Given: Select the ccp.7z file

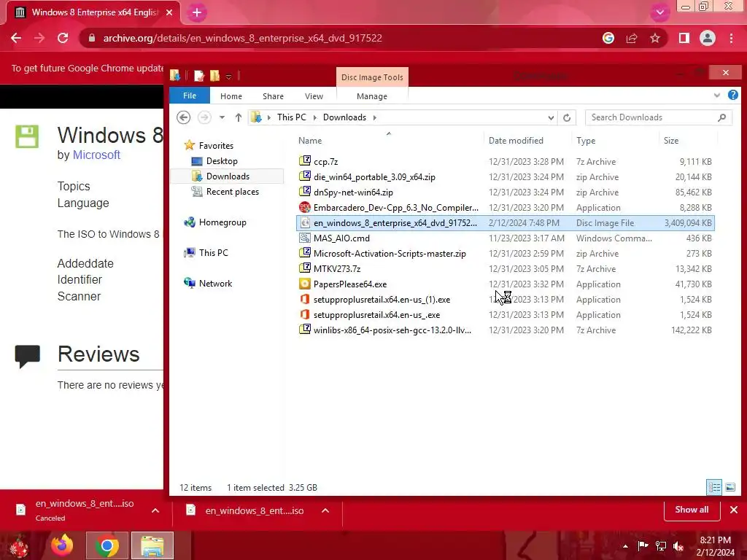Looking at the screenshot, I should (x=506, y=161).
